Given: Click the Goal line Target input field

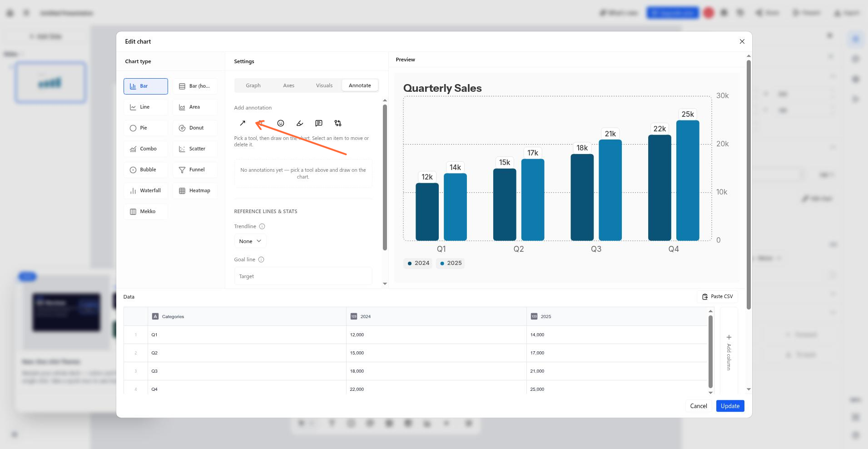Looking at the screenshot, I should (303, 276).
